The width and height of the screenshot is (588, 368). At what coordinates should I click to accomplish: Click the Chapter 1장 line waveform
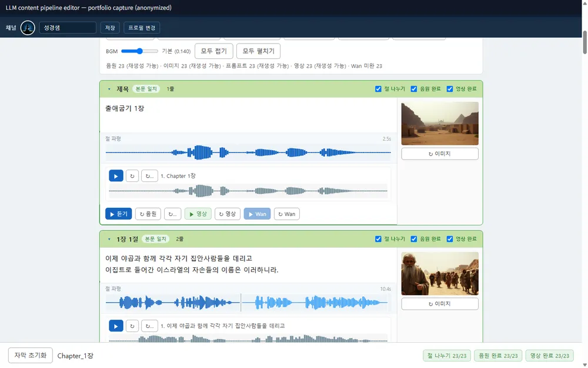pyautogui.click(x=248, y=191)
